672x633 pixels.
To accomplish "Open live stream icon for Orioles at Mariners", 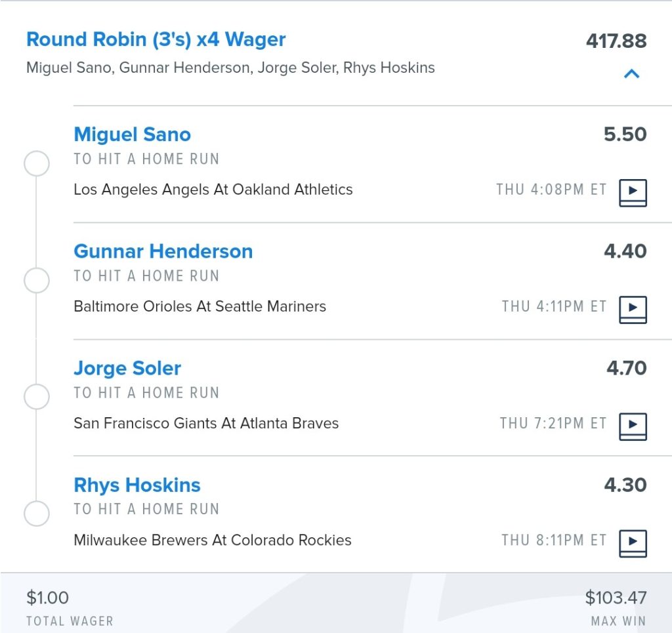I will point(633,310).
